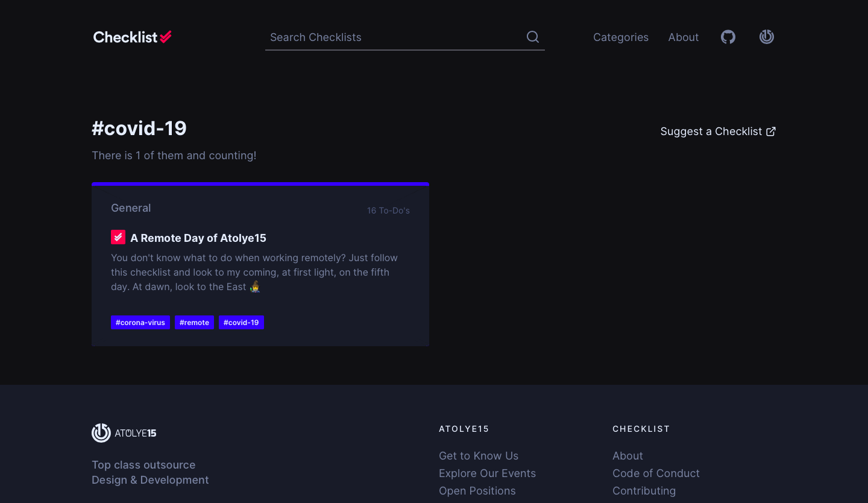
Task: Select the #covid-19 tag on card
Action: (241, 323)
